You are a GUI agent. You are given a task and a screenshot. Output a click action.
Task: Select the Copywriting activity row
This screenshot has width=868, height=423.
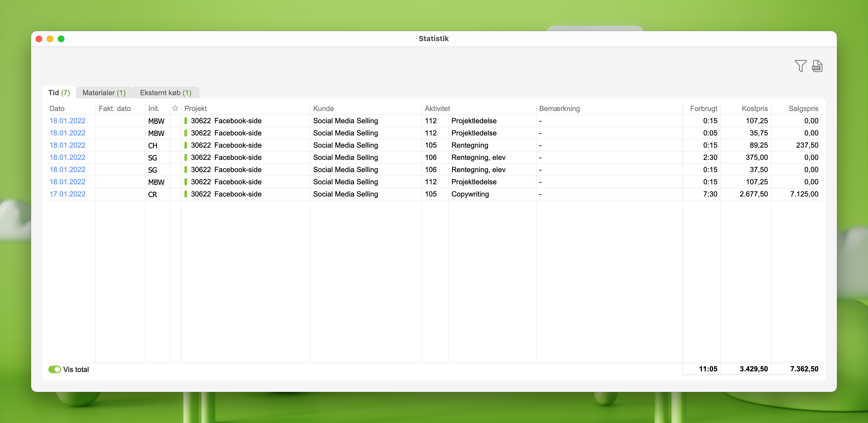(x=470, y=194)
